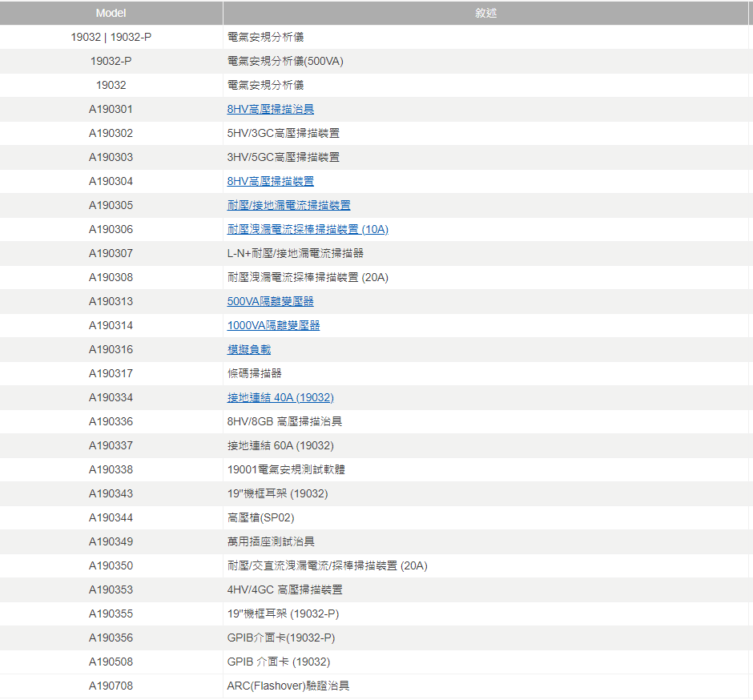Select the 4HV/4GC 高壓掃描裝置 description
The image size is (753, 700).
284,589
